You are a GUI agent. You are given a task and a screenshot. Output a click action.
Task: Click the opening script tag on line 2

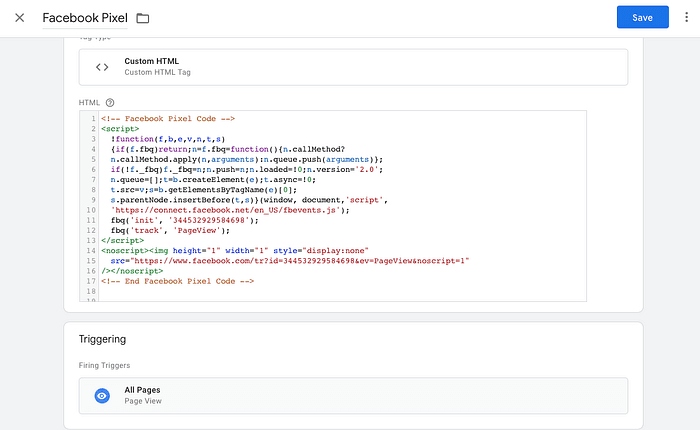coord(120,129)
